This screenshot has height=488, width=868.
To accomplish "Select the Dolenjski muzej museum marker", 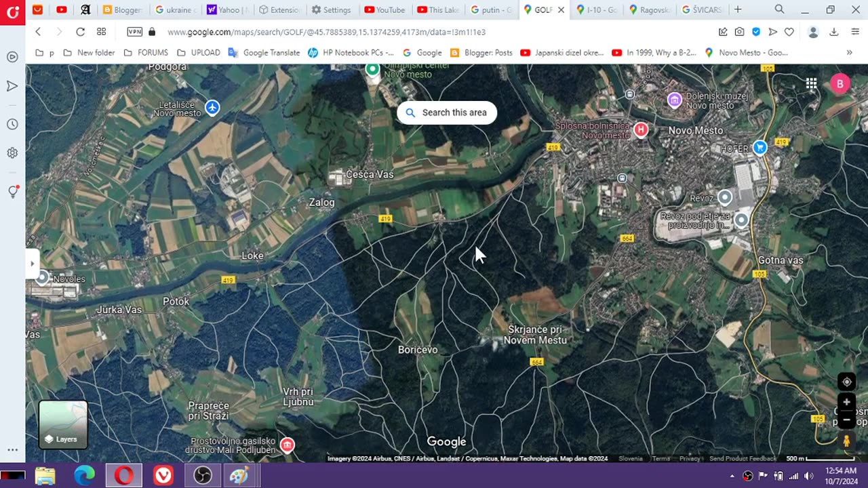I will [674, 100].
